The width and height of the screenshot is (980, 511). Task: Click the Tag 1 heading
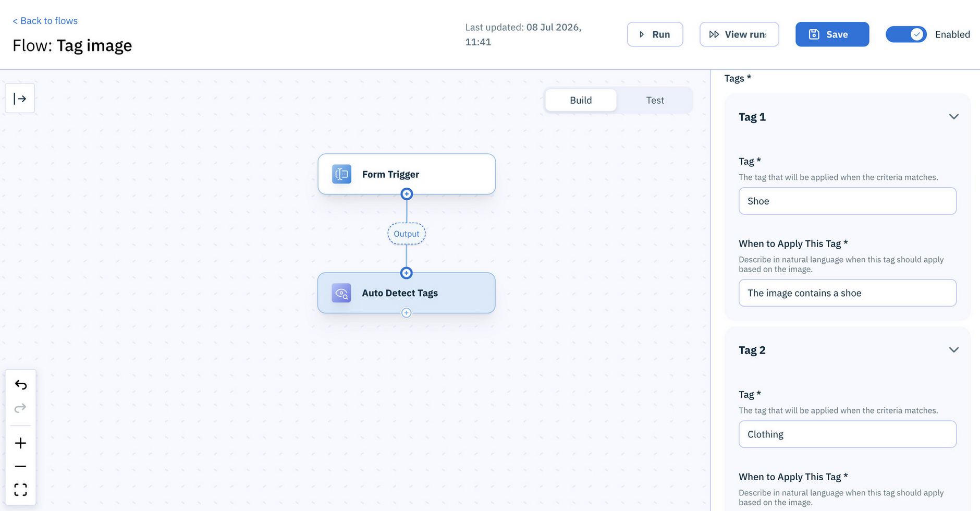tap(752, 117)
